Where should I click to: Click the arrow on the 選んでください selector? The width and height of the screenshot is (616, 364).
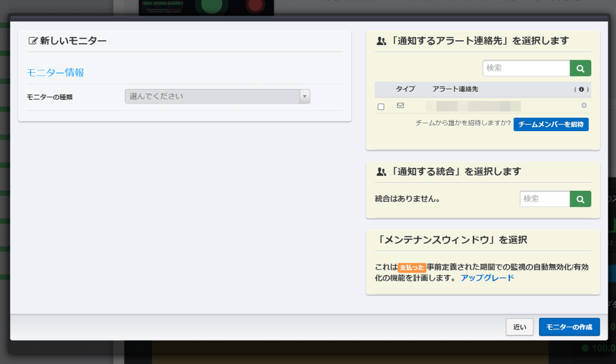point(304,96)
